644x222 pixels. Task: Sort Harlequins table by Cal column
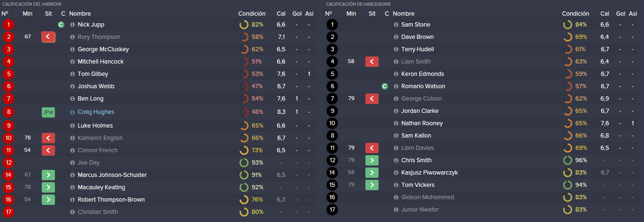605,14
